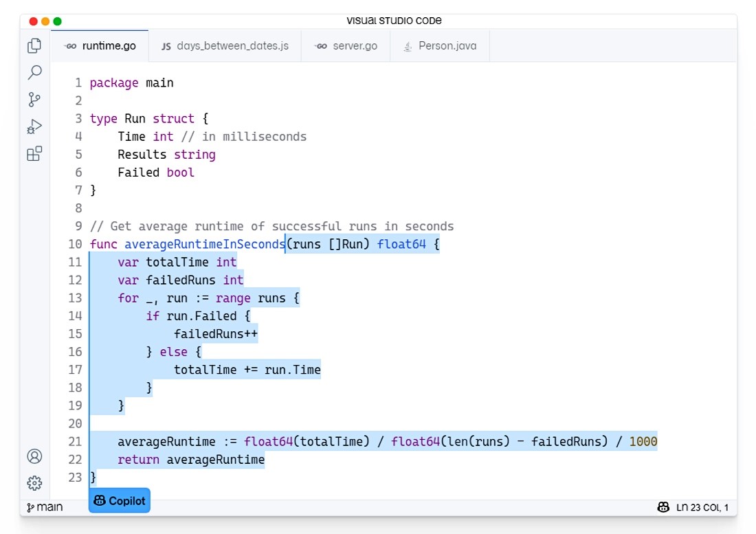Click line number 1 in gutter

pyautogui.click(x=78, y=83)
